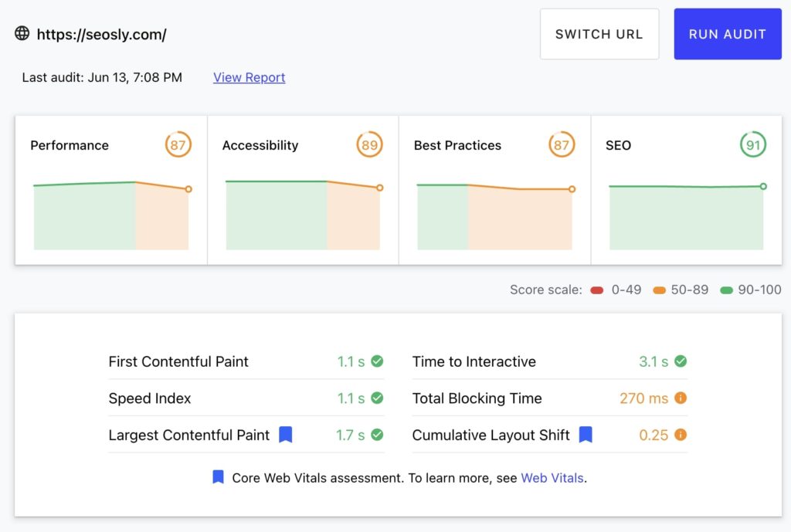Open the View Report link

pyautogui.click(x=249, y=77)
